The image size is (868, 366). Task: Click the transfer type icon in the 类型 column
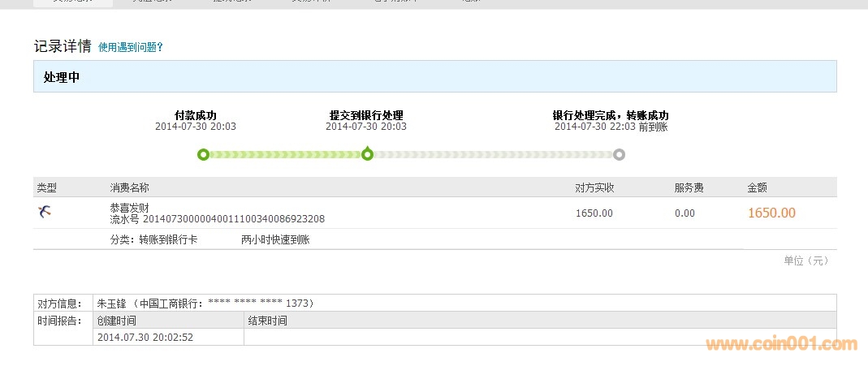[45, 213]
